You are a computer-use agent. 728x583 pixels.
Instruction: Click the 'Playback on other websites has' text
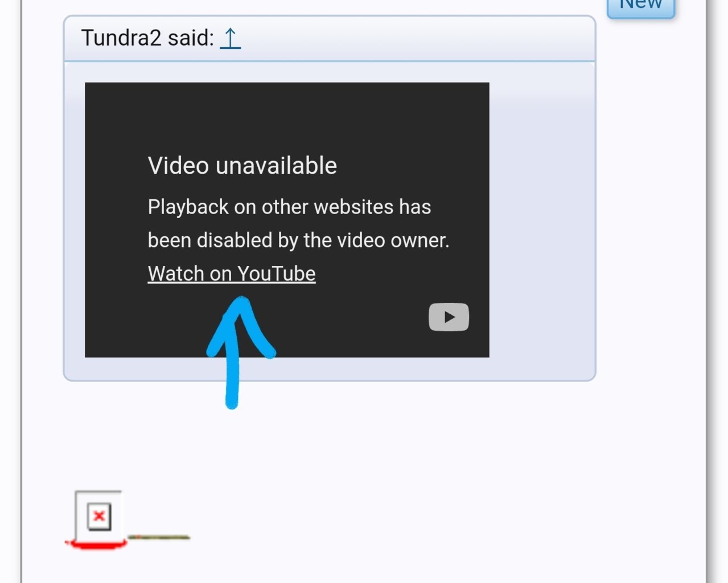pos(289,207)
